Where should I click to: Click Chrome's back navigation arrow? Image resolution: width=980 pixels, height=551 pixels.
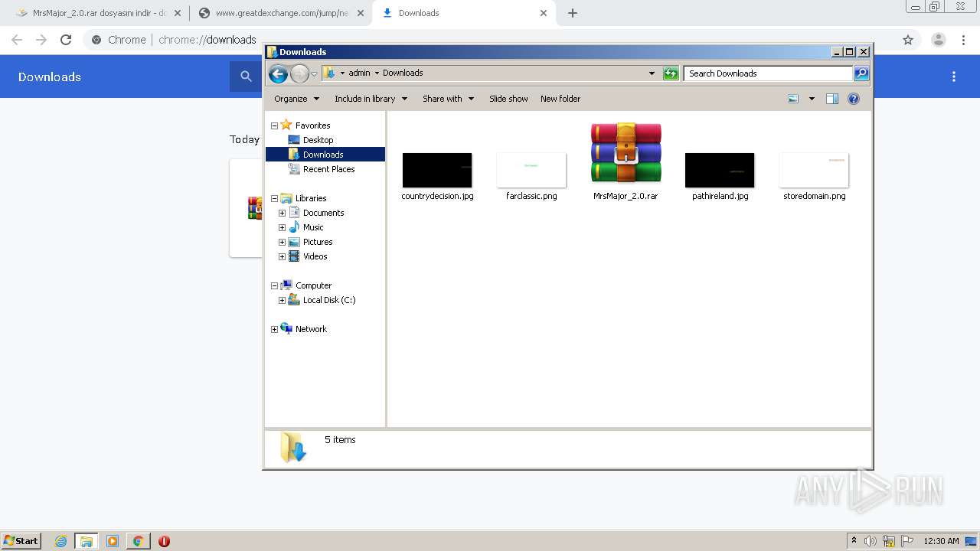17,40
